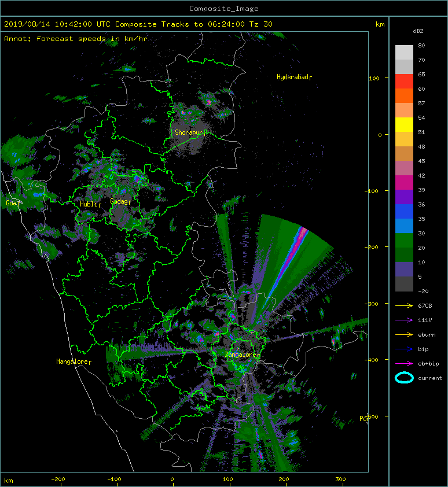Image resolution: width=448 pixels, height=487 pixels.
Task: Click the timestamp header line text
Action: (138, 24)
